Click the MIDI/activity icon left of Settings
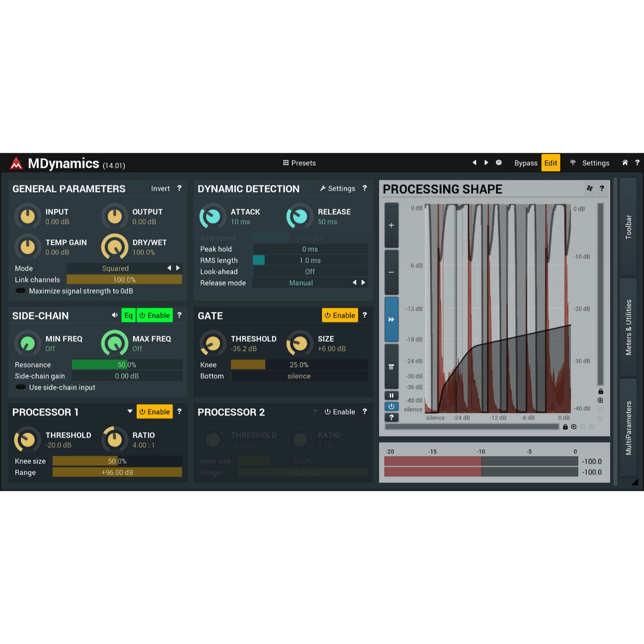Viewport: 644px width, 644px height. coord(573,163)
